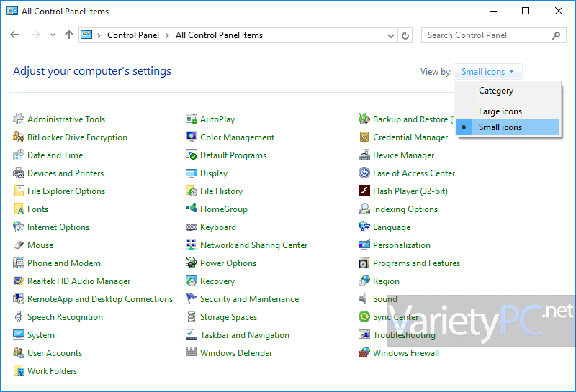Open the User Accounts icon
The width and height of the screenshot is (576, 392).
pos(19,352)
